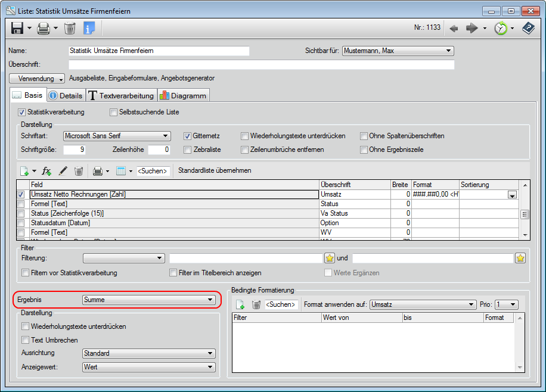Toggle the Statistikverarbeitung checkbox
This screenshot has width=546, height=392.
pos(22,112)
